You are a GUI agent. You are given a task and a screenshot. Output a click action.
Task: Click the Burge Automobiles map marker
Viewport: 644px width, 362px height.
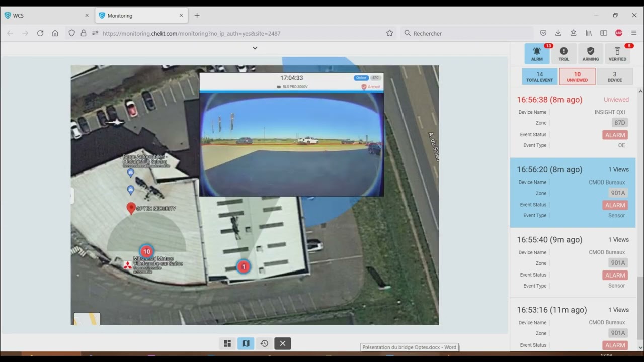(131, 173)
